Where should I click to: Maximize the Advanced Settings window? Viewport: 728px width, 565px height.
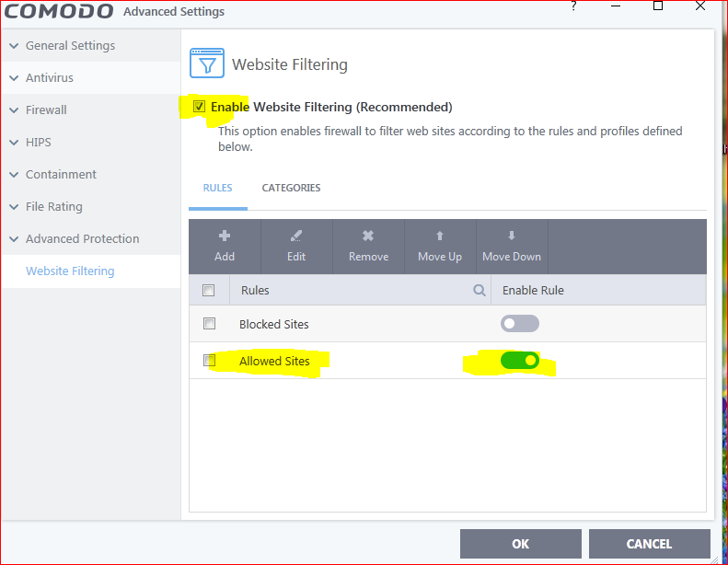point(658,6)
